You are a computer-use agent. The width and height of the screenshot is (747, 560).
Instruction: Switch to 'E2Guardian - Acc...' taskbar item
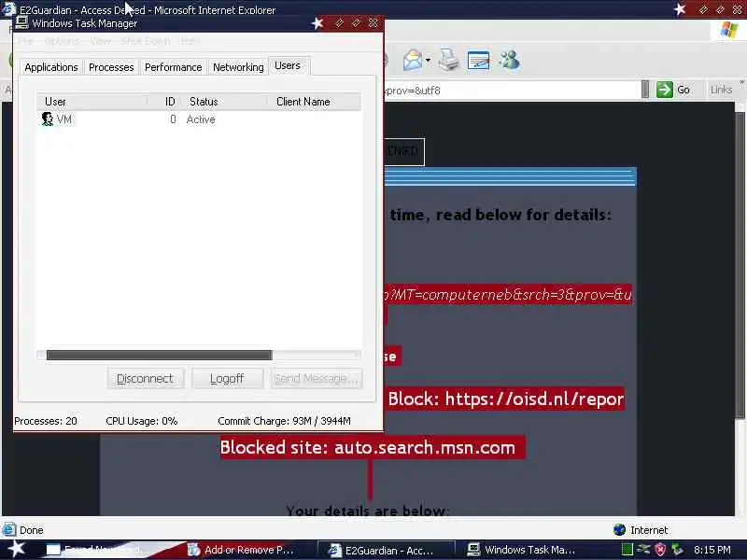click(386, 550)
